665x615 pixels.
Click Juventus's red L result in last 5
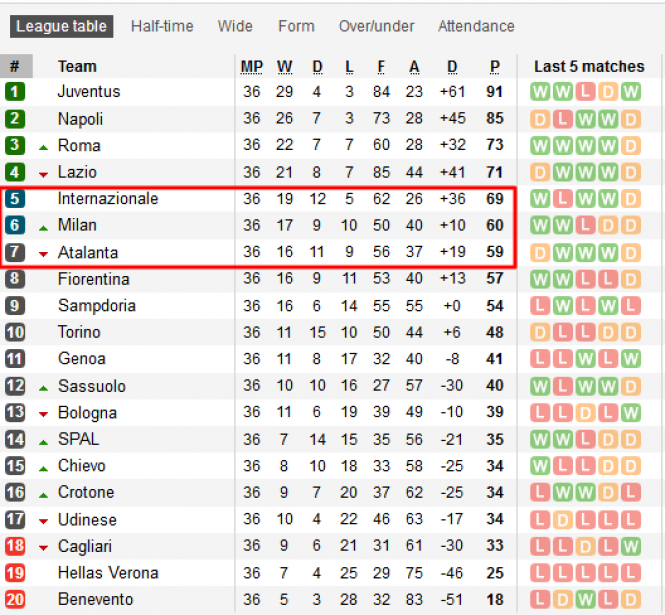[x=585, y=92]
